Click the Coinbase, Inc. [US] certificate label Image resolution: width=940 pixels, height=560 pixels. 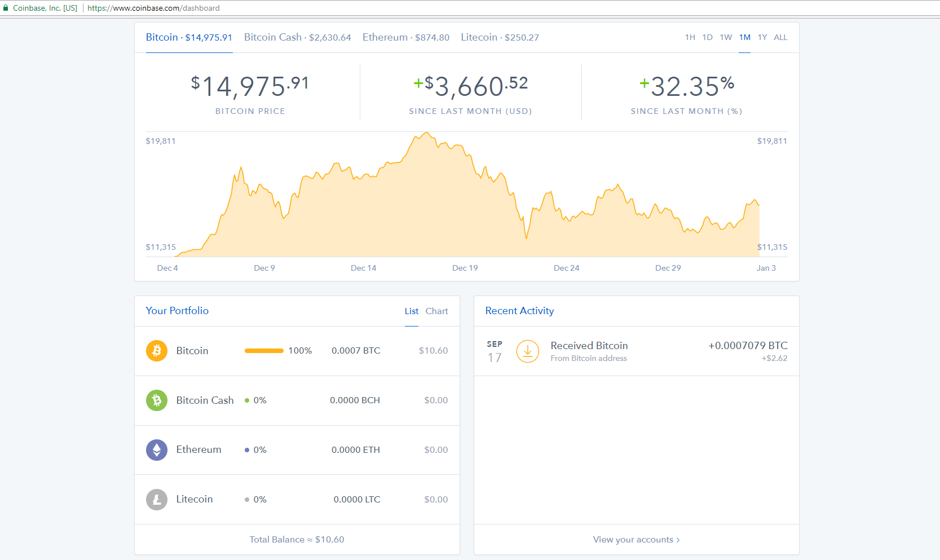tap(45, 8)
